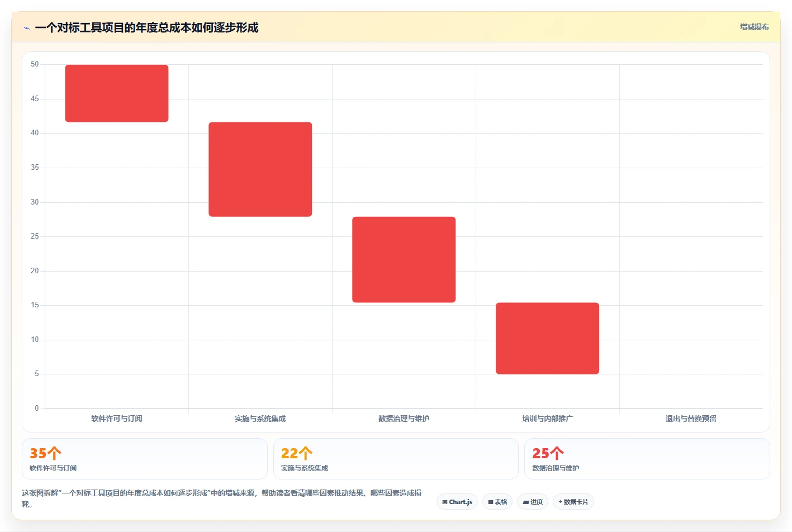The image size is (792, 532).
Task: Select the red bar for 数据治理与维护
Action: pos(404,260)
